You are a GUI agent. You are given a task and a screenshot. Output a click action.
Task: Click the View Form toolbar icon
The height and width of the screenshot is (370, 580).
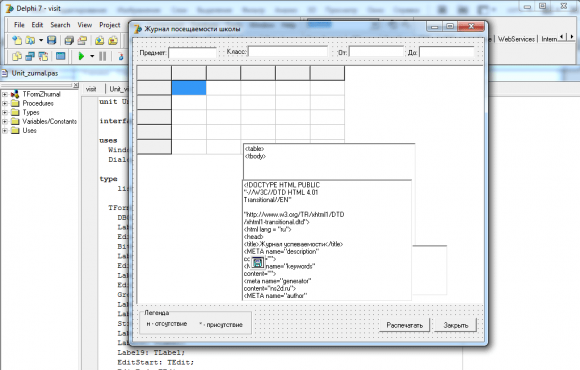(30, 56)
